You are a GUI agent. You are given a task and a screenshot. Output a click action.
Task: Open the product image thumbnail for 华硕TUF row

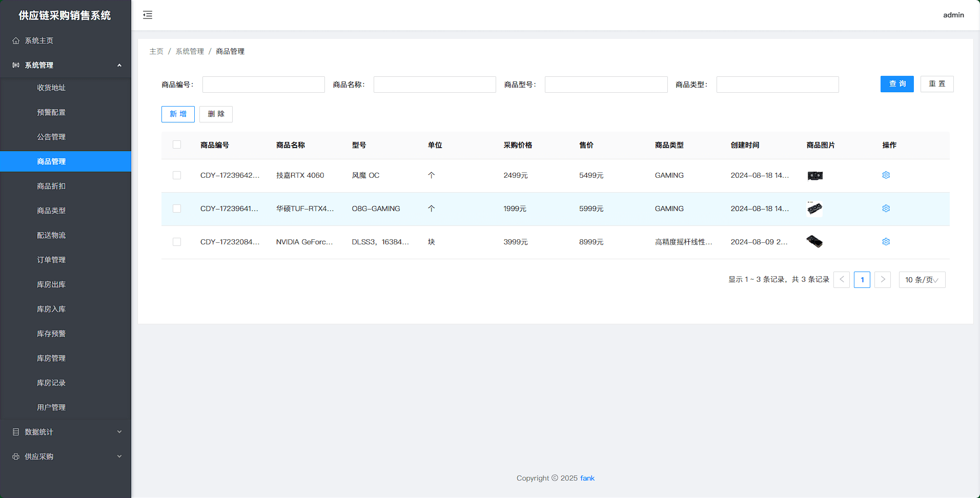[814, 209]
